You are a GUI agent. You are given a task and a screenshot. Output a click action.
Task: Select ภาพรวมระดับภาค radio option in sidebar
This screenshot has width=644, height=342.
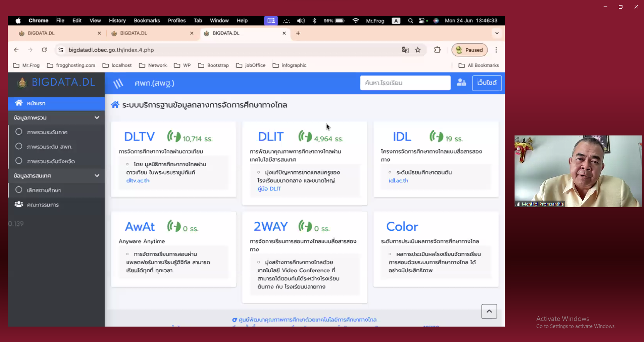[19, 132]
